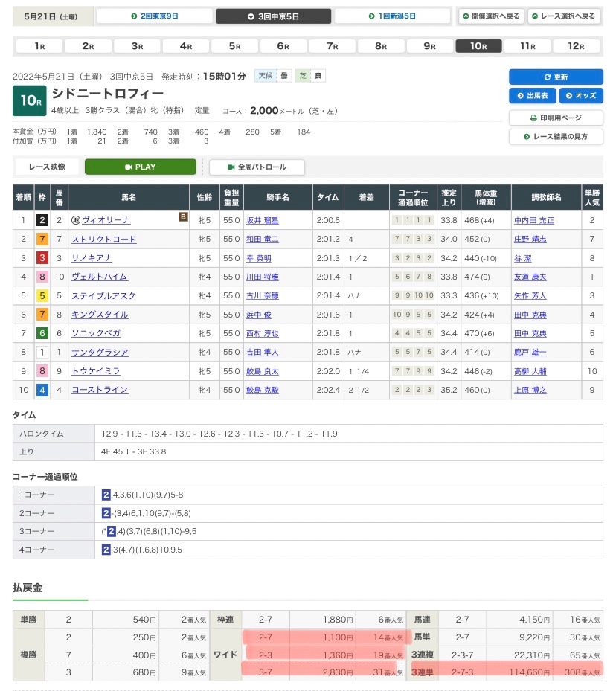Open jockey 川田 将雅's profile link
Image resolution: width=616 pixels, height=691 pixels.
pyautogui.click(x=262, y=277)
